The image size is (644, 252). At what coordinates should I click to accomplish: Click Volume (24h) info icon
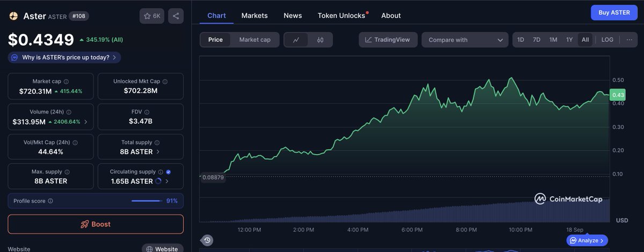(69, 112)
